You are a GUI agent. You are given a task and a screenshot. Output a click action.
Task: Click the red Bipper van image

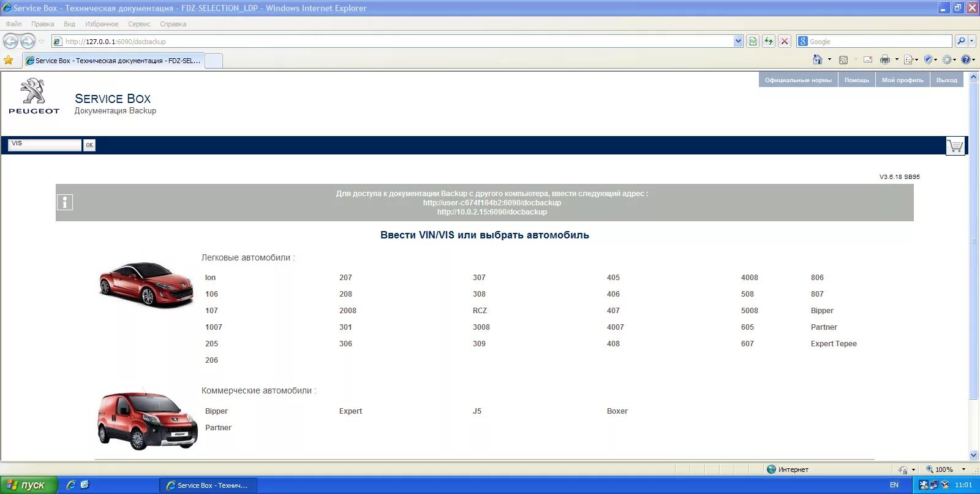point(147,420)
